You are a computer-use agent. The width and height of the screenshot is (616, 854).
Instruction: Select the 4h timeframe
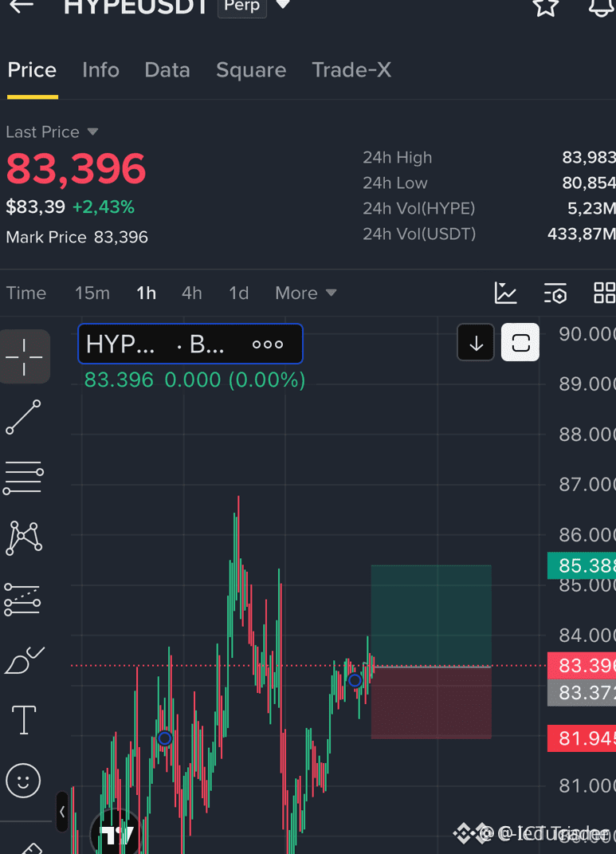pos(191,293)
